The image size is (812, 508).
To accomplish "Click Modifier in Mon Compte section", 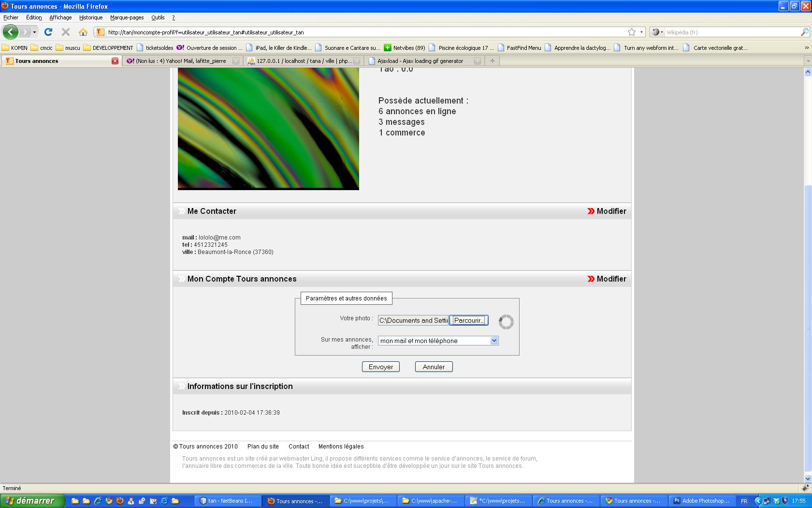I will coord(607,279).
